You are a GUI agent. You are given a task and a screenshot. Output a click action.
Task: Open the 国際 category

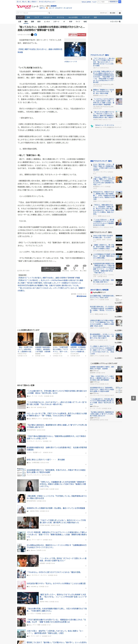[x=32, y=21]
